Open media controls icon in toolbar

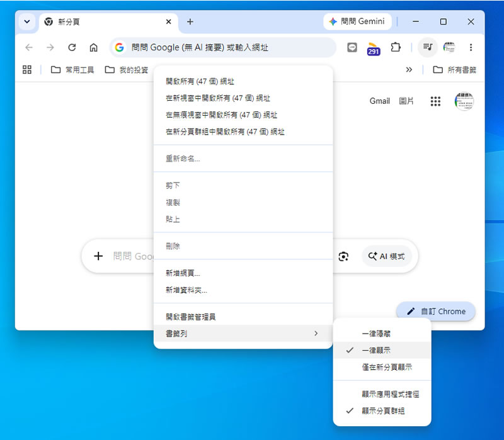click(x=428, y=47)
